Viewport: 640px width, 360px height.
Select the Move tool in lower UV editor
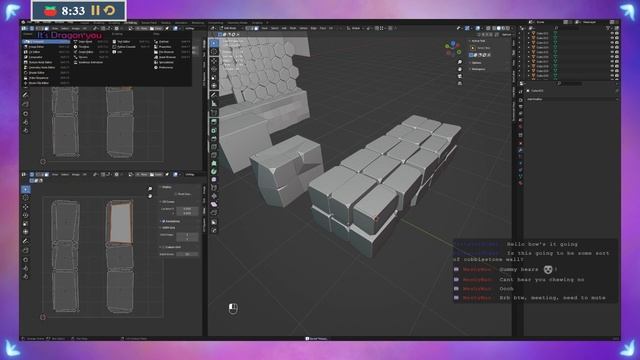pyautogui.click(x=26, y=207)
